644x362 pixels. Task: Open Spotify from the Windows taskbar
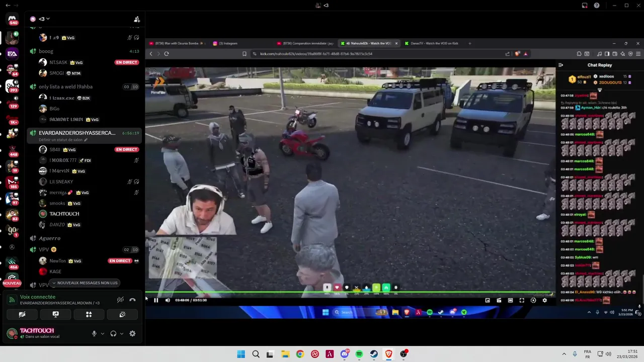[359, 354]
